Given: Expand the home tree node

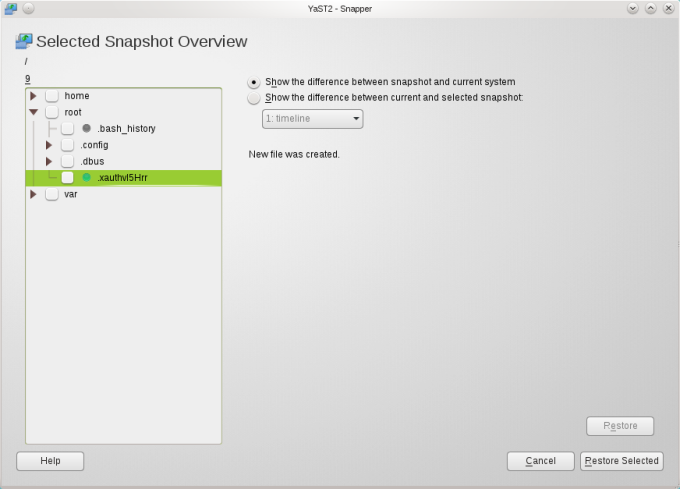Looking at the screenshot, I should coord(33,96).
